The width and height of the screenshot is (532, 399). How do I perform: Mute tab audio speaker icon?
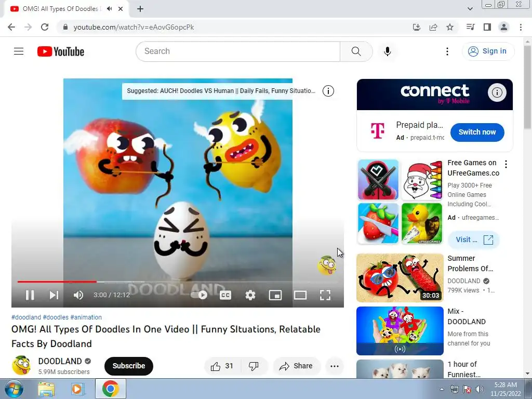pos(109,9)
